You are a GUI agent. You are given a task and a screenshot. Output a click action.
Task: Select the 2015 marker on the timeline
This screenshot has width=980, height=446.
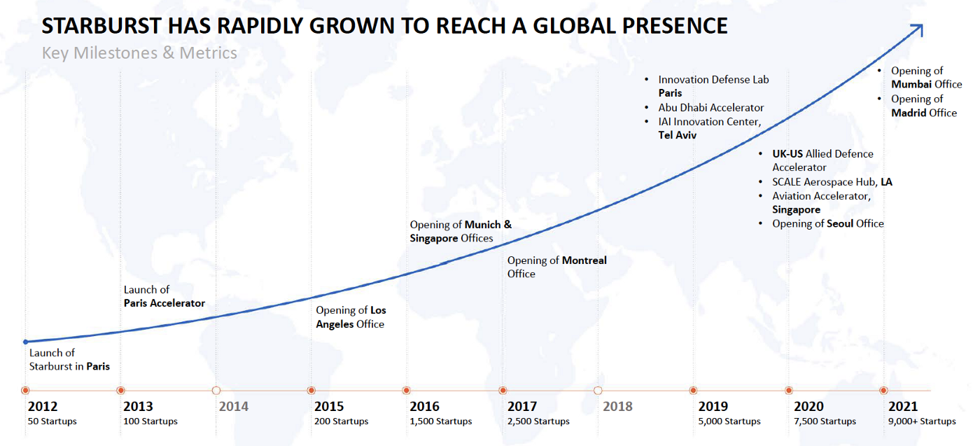coord(311,390)
